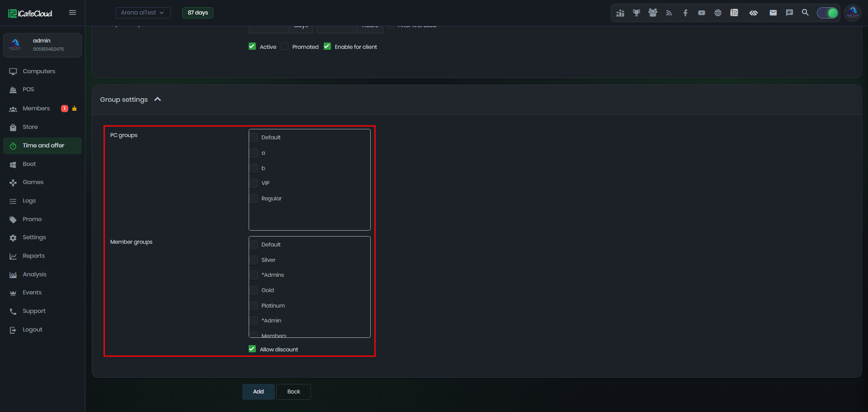Click the iCafeCloud logo icon in top toolbar
The image size is (868, 412).
click(734, 13)
